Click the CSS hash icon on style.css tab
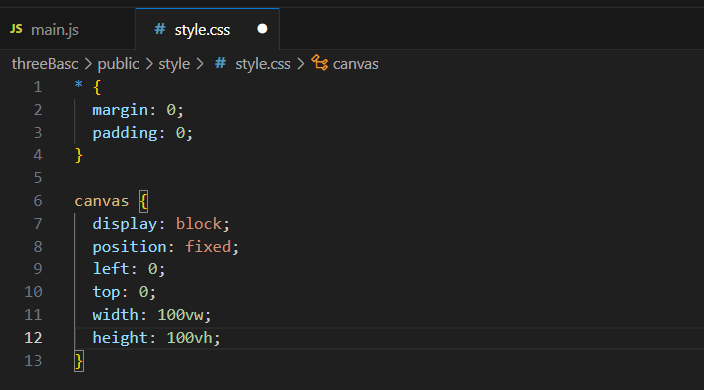 (159, 29)
